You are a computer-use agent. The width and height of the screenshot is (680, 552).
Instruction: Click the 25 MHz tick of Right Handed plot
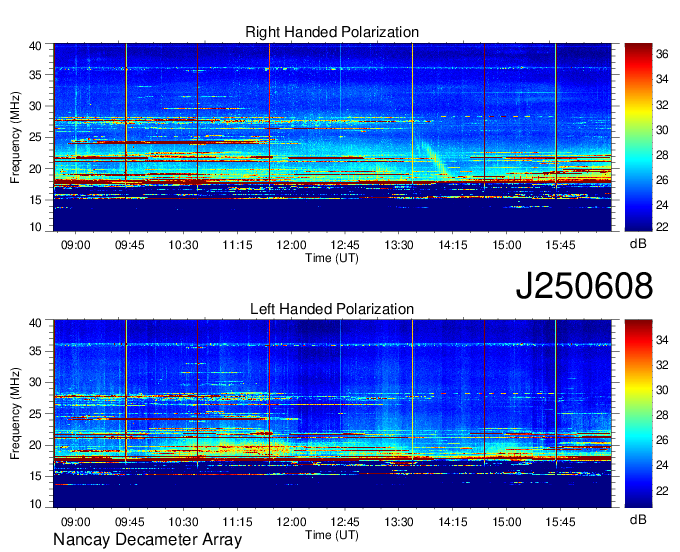point(35,137)
